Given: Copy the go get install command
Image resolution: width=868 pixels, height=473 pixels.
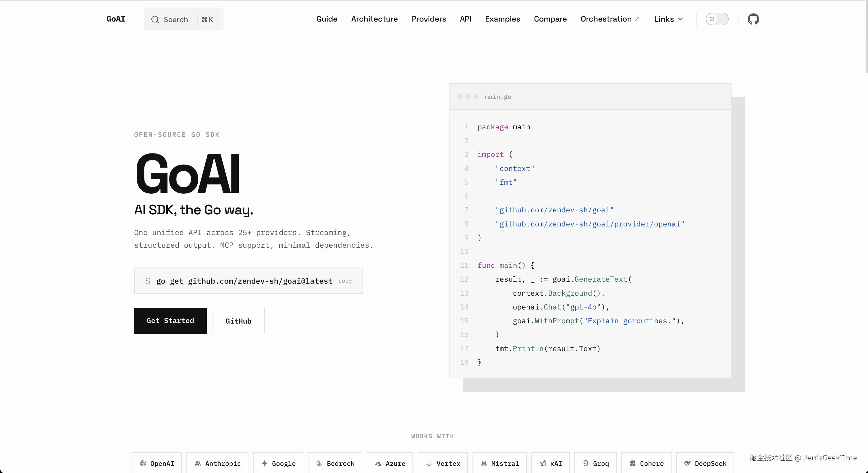Looking at the screenshot, I should pyautogui.click(x=345, y=281).
